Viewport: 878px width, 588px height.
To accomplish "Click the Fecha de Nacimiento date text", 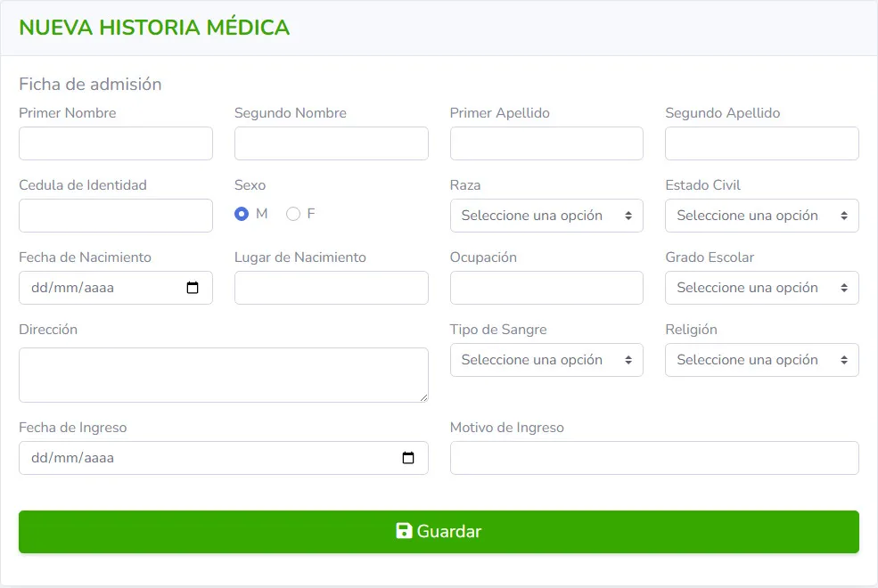I will pos(73,288).
